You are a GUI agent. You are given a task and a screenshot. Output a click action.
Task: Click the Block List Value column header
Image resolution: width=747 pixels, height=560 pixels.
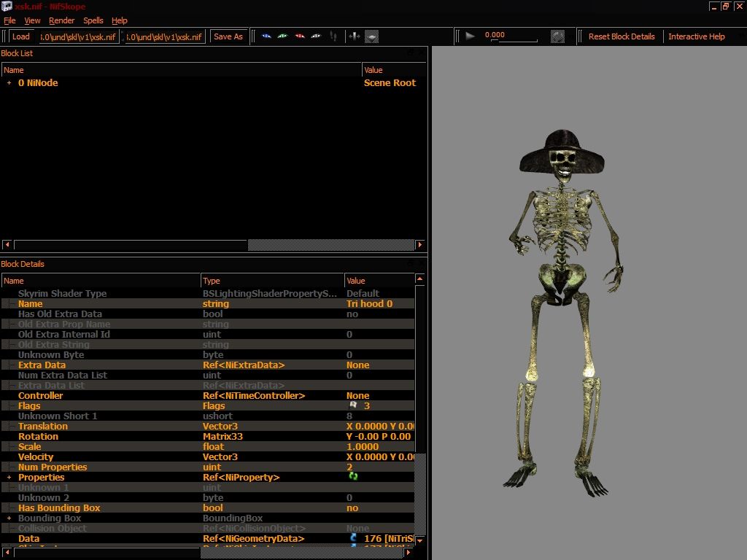click(394, 70)
